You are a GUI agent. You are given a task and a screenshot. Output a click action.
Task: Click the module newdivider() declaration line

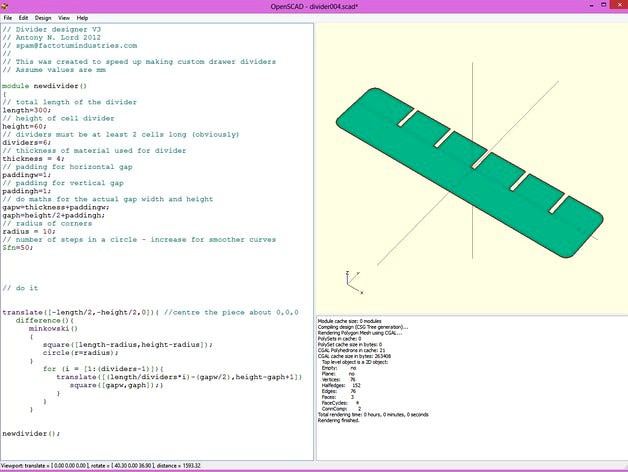tap(45, 86)
